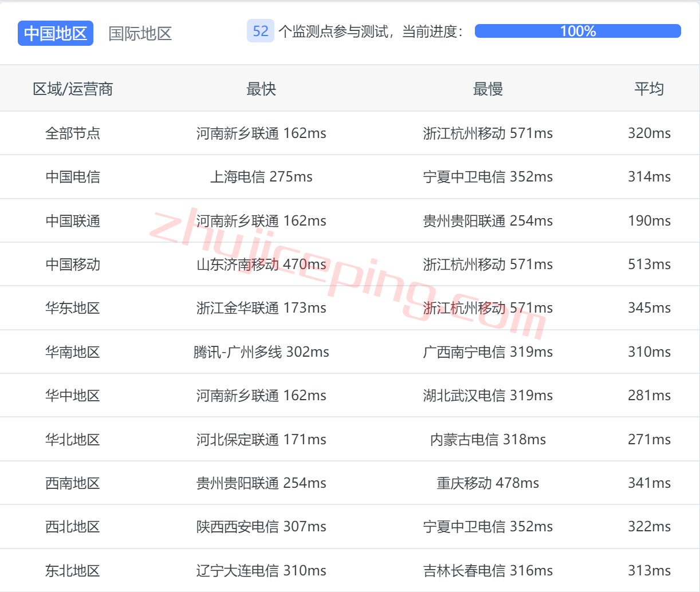Viewport: 700px width, 592px height.
Task: Click 内蒙古电信 318ms cell
Action: 488,439
